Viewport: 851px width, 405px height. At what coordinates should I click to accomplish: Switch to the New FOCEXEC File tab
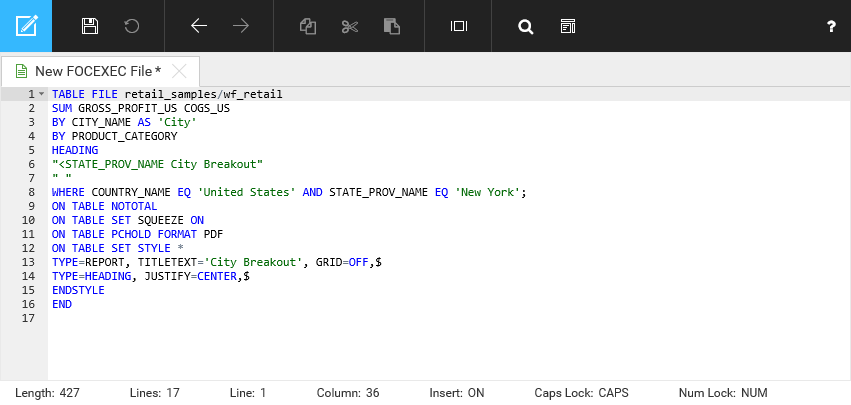tap(97, 71)
